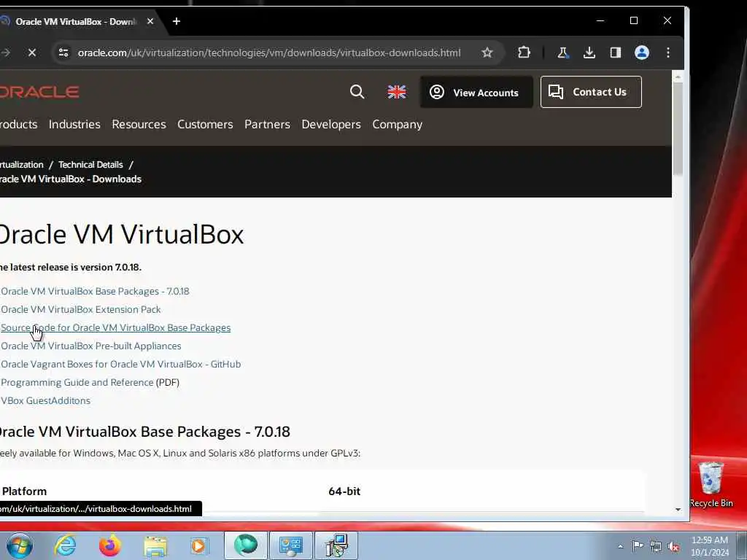Open the Industries menu
Screen dimensions: 747x560
click(x=74, y=124)
